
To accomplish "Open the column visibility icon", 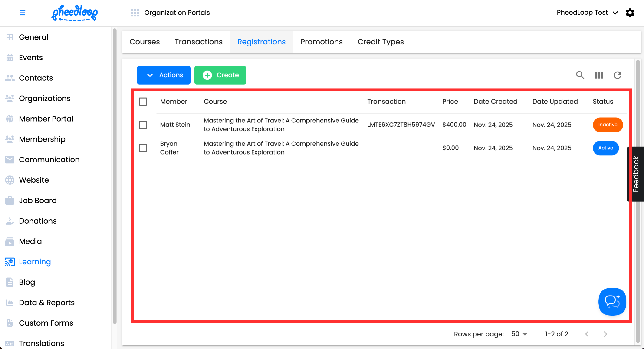I will click(599, 75).
